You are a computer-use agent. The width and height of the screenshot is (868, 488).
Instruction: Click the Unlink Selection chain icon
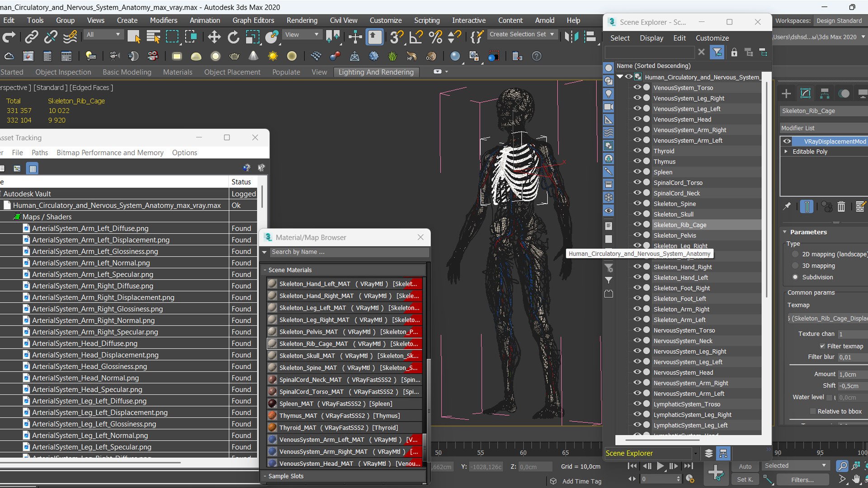coord(51,37)
